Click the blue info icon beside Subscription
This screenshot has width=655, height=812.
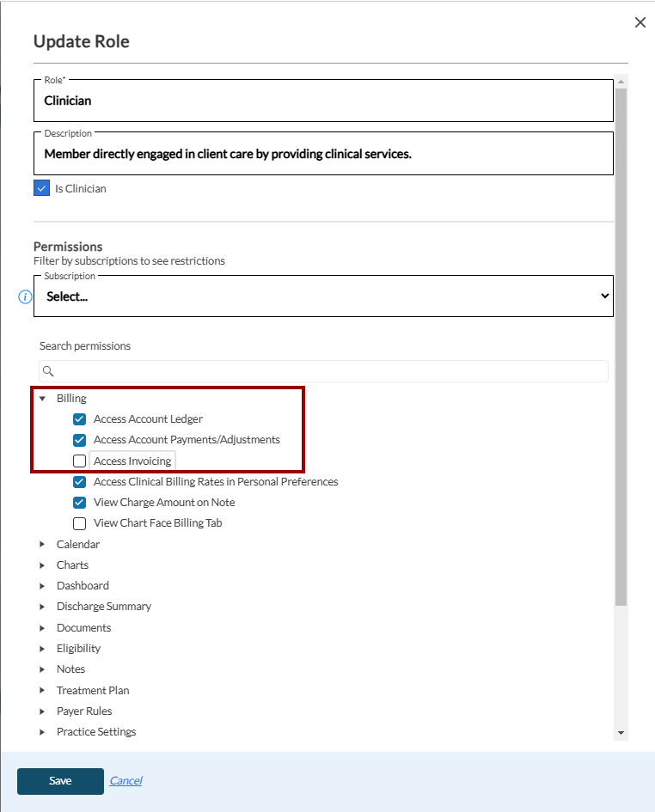(25, 296)
